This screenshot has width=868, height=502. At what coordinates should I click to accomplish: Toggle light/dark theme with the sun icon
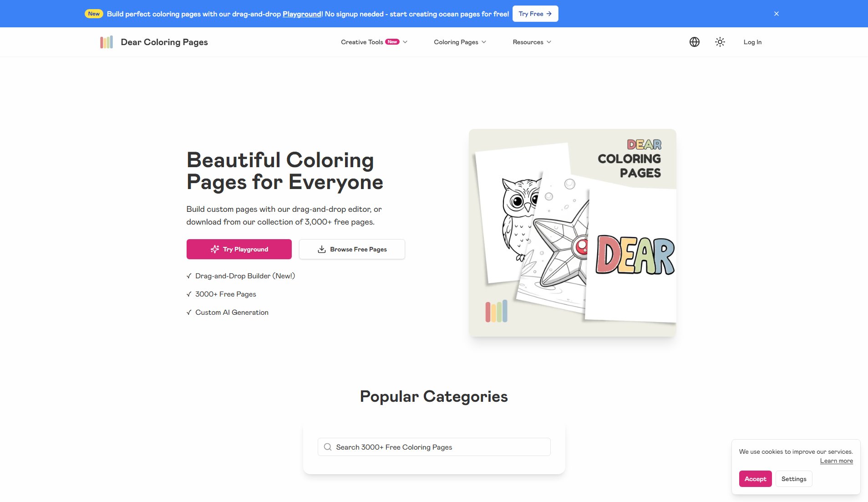(x=720, y=41)
